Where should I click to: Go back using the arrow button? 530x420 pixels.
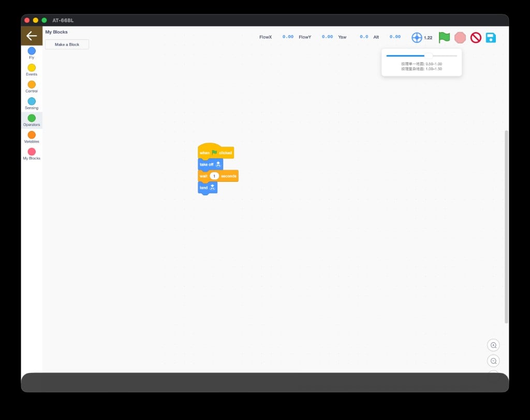[32, 36]
